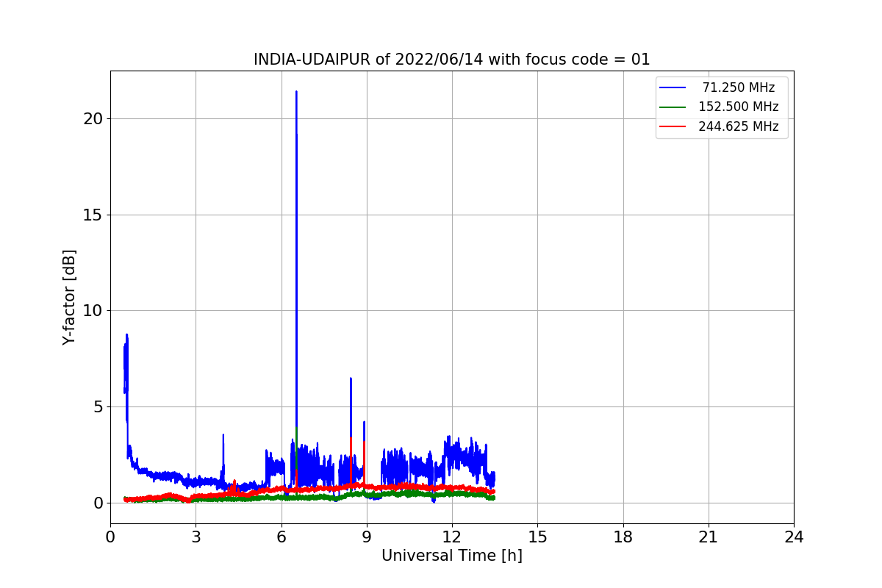Click the y-axis tick label '10'
882x588 pixels.
point(93,310)
